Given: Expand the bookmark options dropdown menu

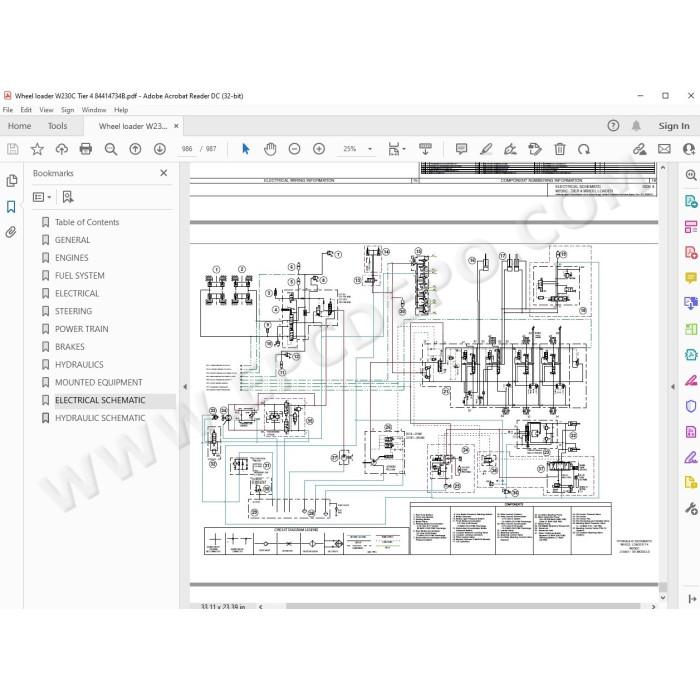Looking at the screenshot, I should [x=42, y=197].
